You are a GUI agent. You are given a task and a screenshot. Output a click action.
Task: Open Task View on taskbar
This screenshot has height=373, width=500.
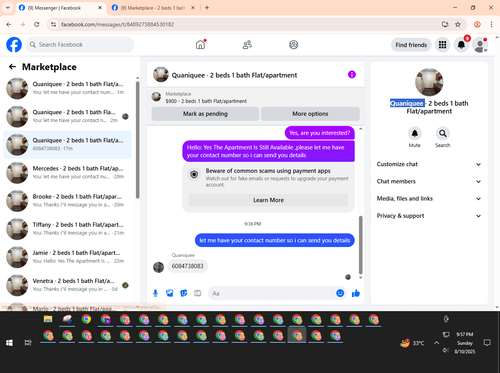[28, 343]
